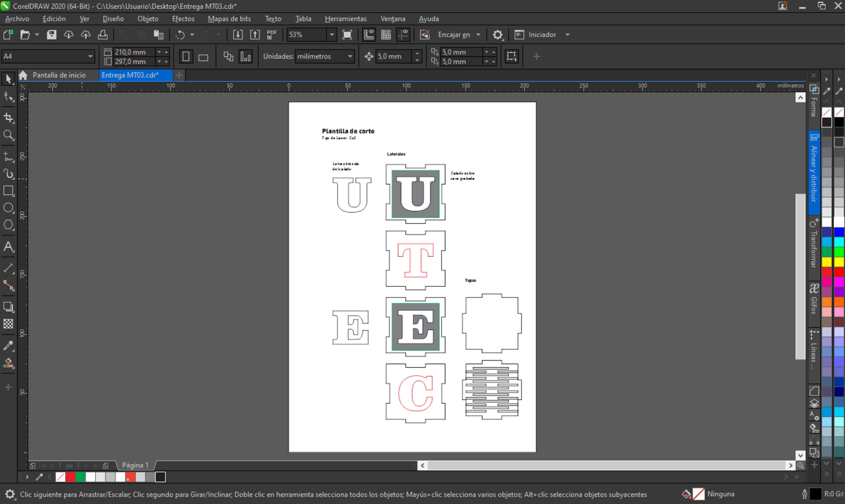Open the Unidades milímetros dropdown
Image resolution: width=845 pixels, height=504 pixels.
[x=350, y=56]
